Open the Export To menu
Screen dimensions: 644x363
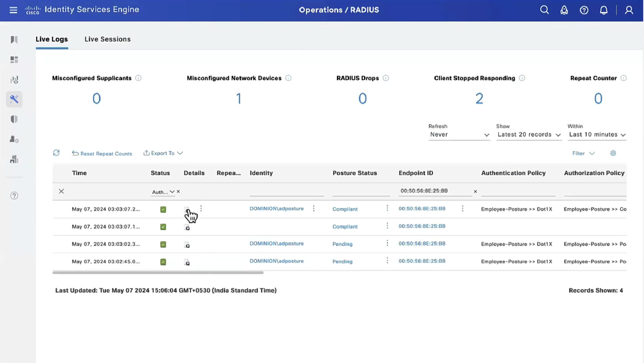(163, 153)
